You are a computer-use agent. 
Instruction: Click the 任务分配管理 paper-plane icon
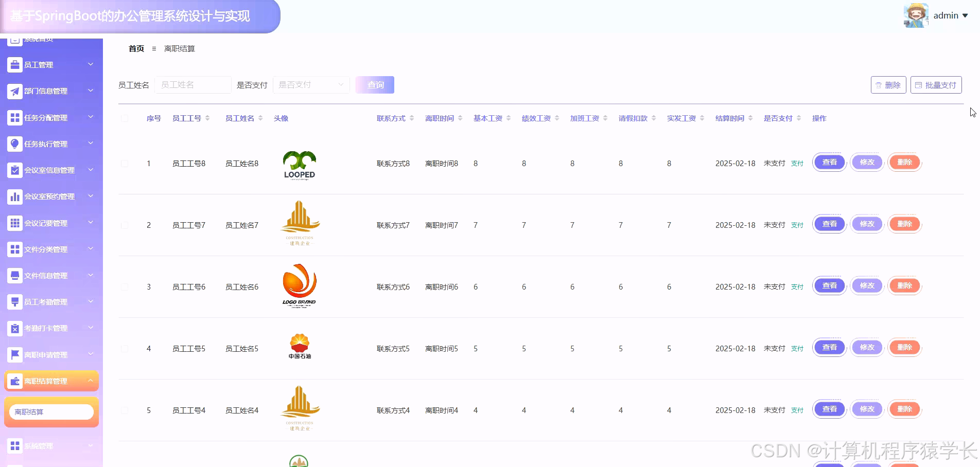point(14,117)
